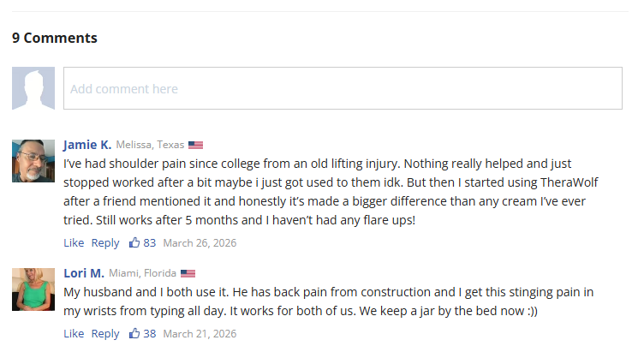644x346 pixels.
Task: Open Lori M. username link
Action: 84,273
